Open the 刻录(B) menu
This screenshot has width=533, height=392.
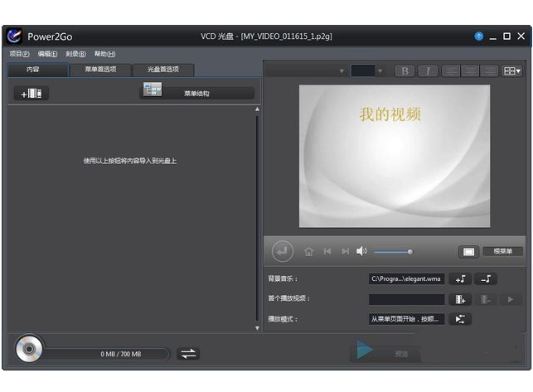click(75, 54)
